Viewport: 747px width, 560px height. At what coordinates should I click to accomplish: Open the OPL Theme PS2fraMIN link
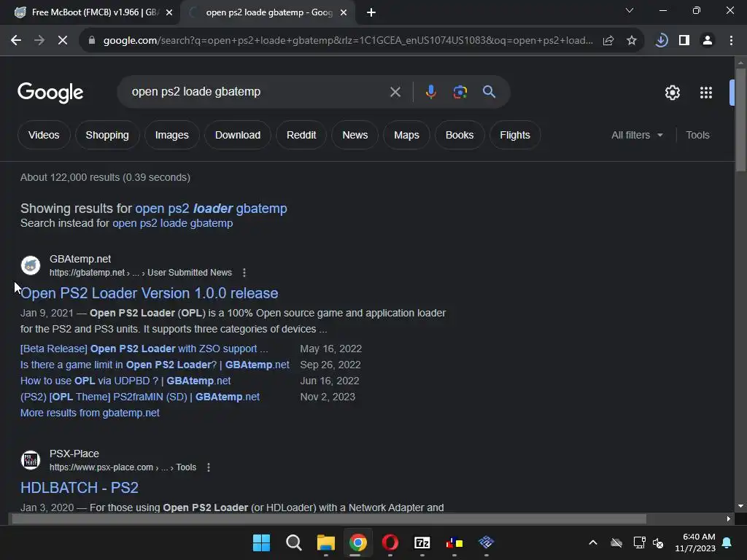click(140, 397)
